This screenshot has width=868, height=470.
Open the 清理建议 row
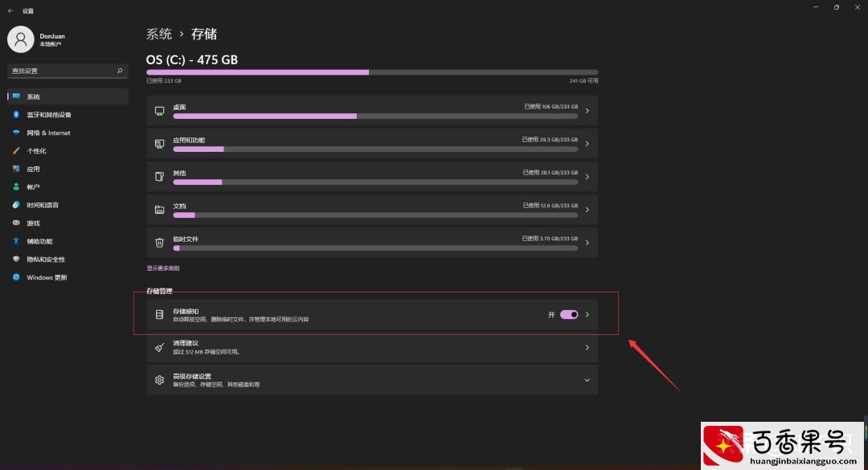[x=372, y=348]
